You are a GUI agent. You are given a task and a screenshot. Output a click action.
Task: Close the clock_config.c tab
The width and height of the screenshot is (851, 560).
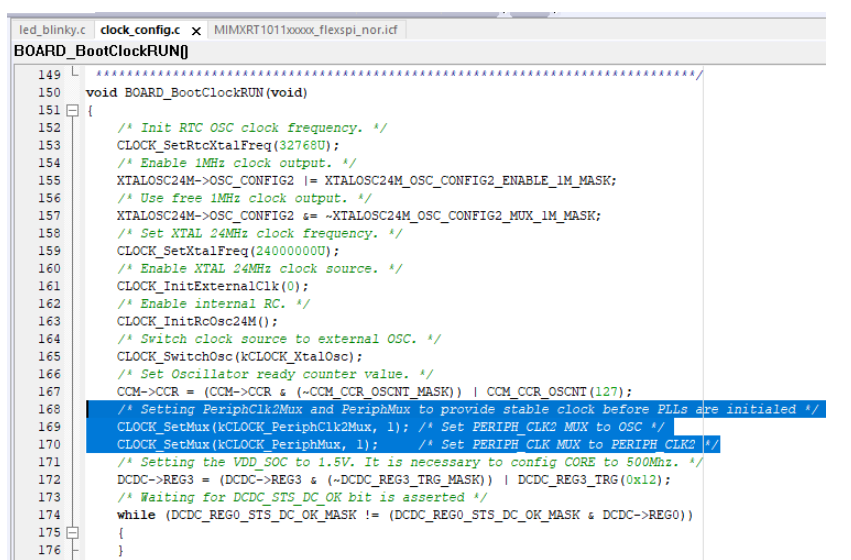[196, 31]
